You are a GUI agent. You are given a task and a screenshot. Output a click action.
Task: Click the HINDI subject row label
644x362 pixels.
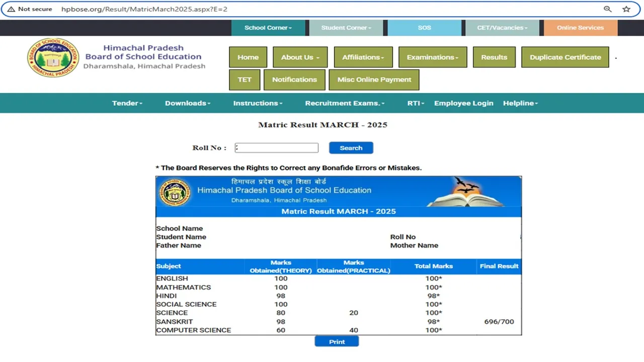(x=167, y=296)
